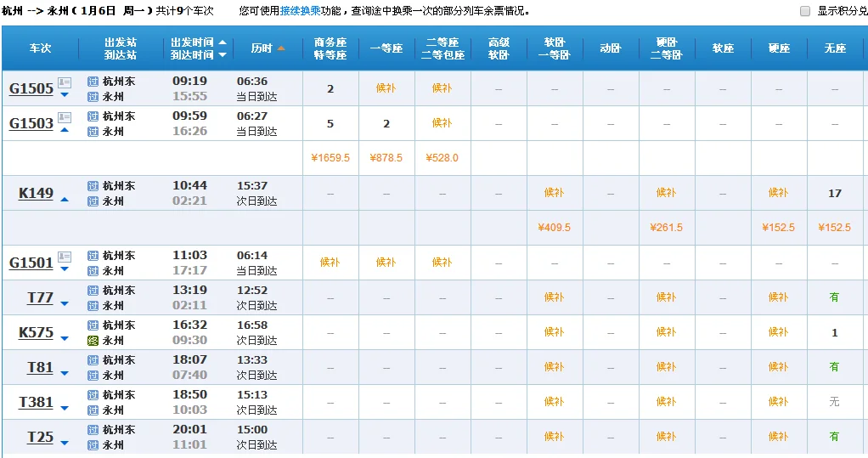Click 候补 second class seat for G1503
Image resolution: width=868 pixels, height=458 pixels.
(x=442, y=123)
